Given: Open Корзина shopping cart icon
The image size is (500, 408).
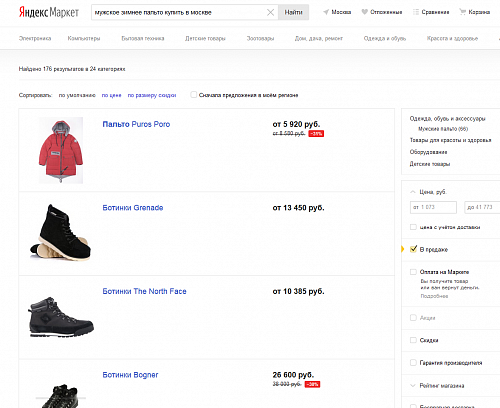Looking at the screenshot, I should tap(462, 12).
